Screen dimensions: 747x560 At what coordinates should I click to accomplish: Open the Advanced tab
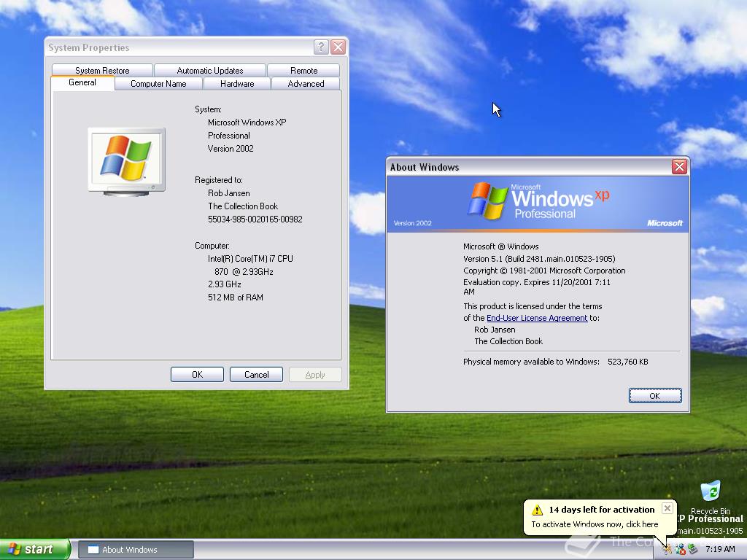[306, 84]
